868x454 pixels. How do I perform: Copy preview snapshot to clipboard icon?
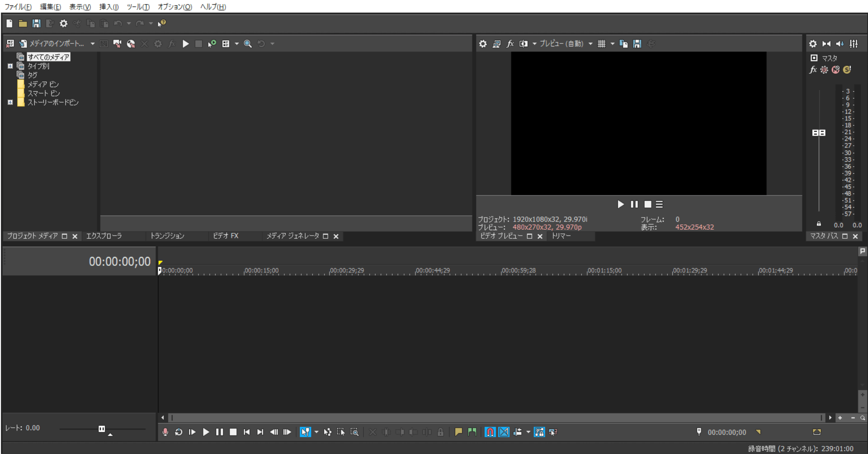click(623, 44)
